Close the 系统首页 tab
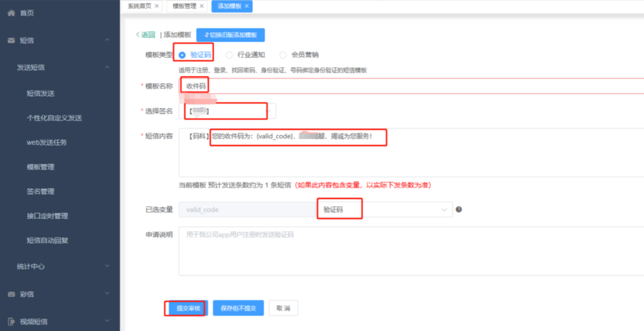 coord(157,6)
